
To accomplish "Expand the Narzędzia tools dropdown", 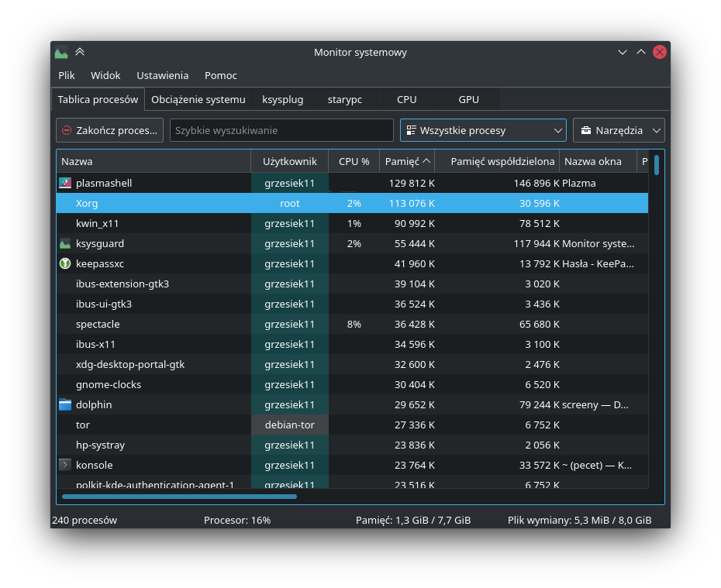I will 619,130.
